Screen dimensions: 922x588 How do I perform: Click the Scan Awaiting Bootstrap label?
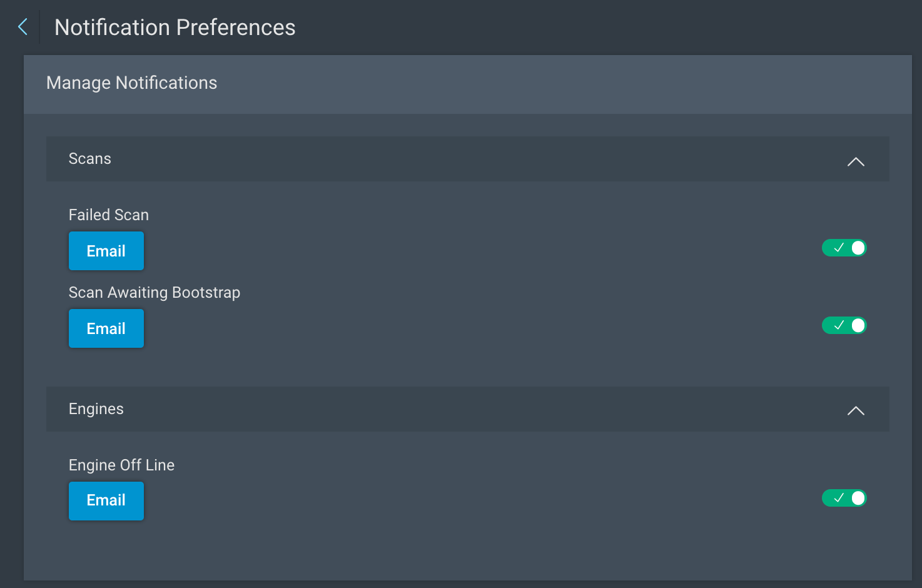[x=155, y=293]
